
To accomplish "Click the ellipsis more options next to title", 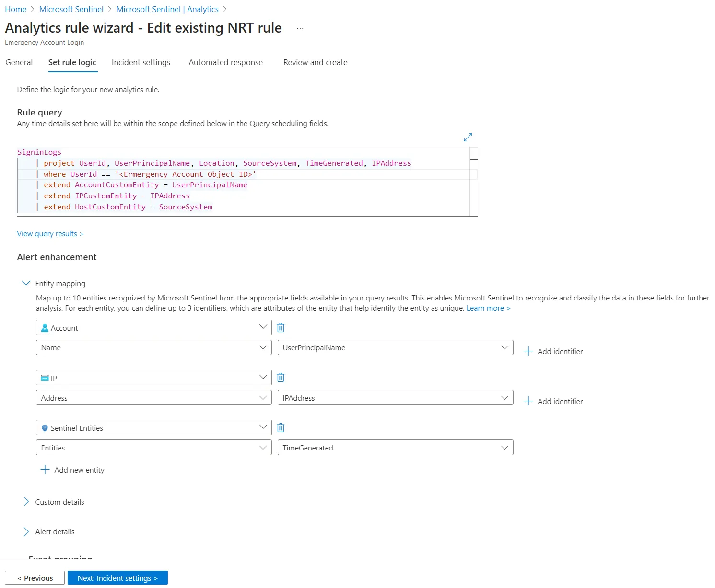I will coord(300,28).
